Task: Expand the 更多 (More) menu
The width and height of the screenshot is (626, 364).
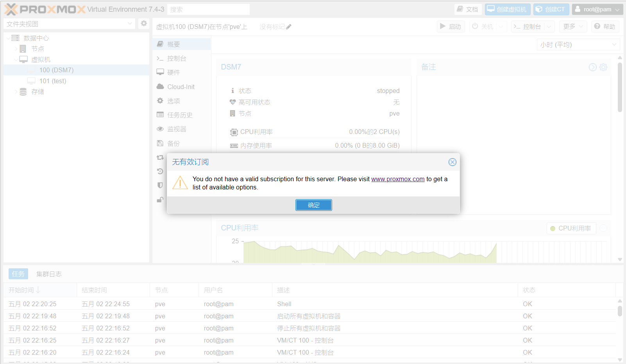Action: tap(572, 27)
